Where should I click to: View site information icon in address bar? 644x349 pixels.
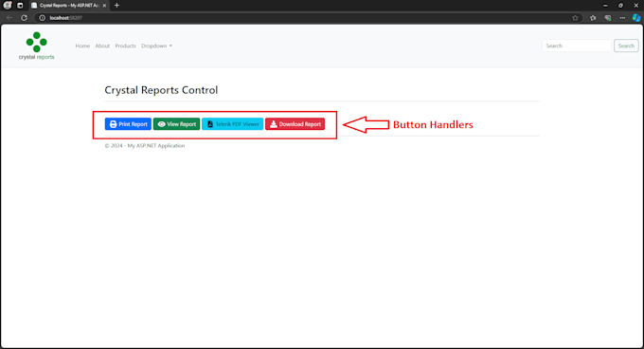[x=42, y=18]
